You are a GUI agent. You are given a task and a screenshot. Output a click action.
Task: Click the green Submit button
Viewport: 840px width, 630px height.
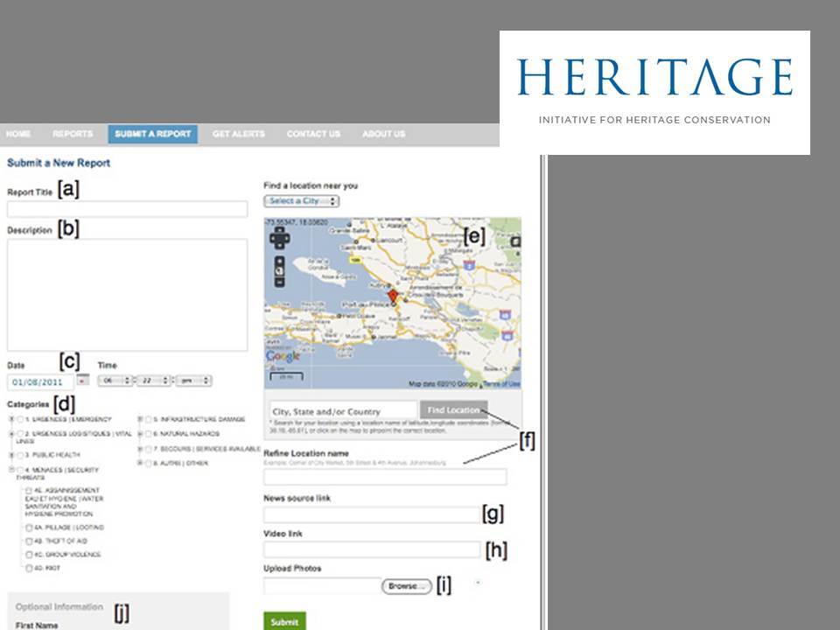(x=284, y=621)
